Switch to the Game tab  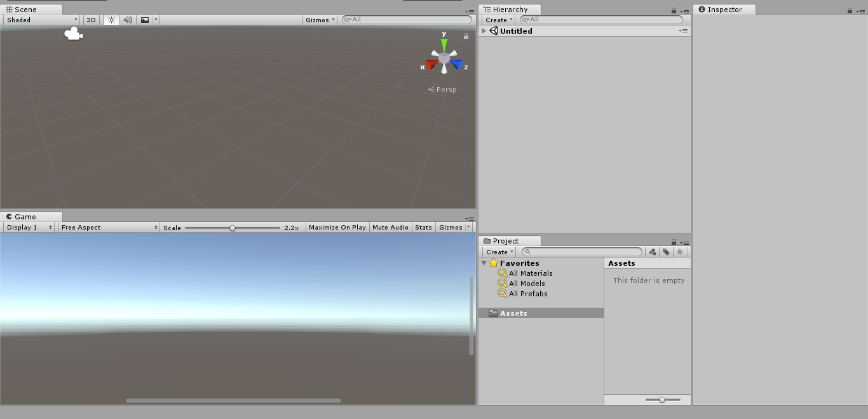[x=31, y=217]
